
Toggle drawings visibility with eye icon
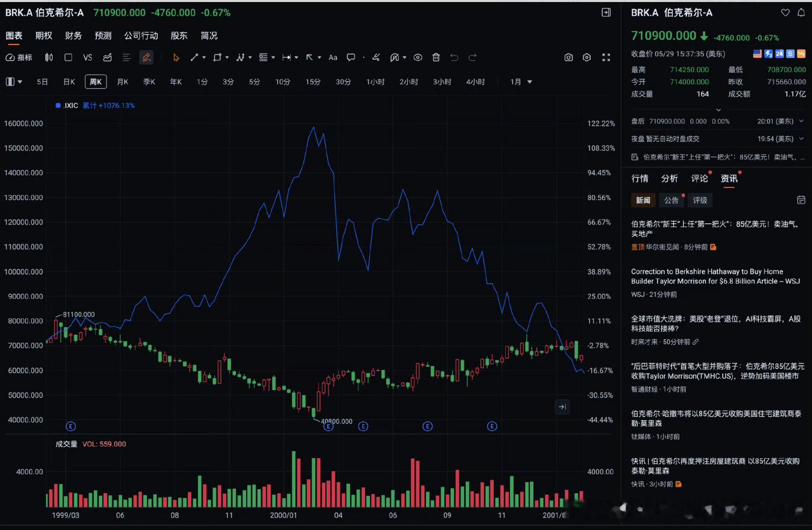[418, 57]
